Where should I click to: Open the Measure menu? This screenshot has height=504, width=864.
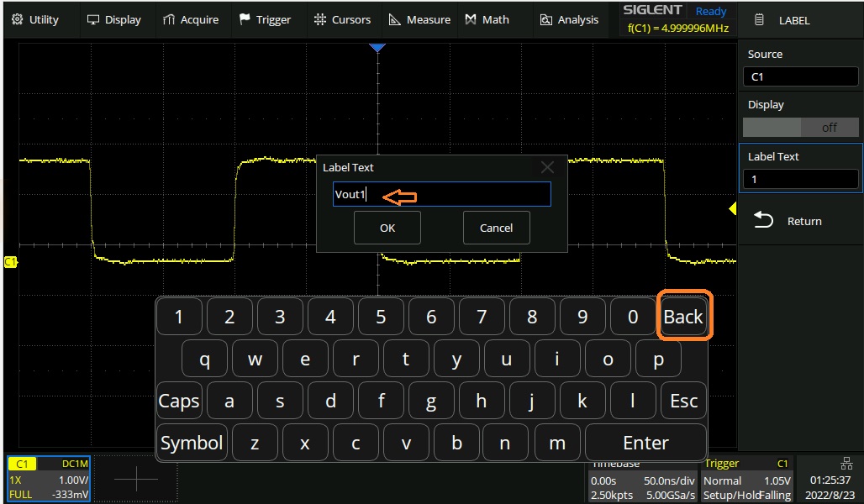(419, 19)
